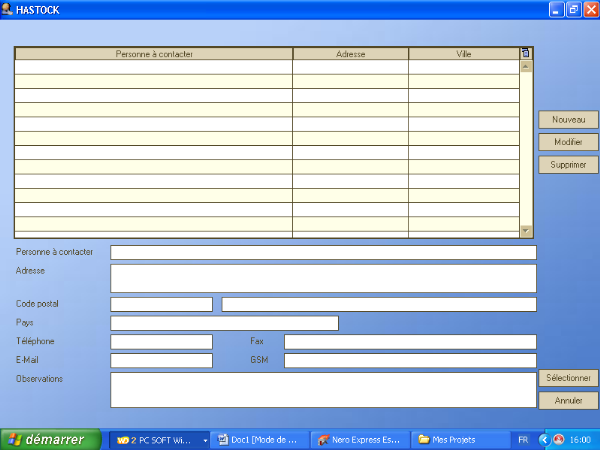Viewport: 600px width, 450px height.
Task: Focus the Téléphone input field
Action: [161, 342]
